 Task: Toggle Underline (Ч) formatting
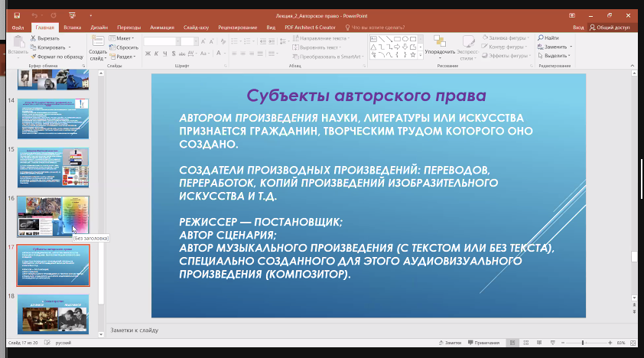[165, 54]
